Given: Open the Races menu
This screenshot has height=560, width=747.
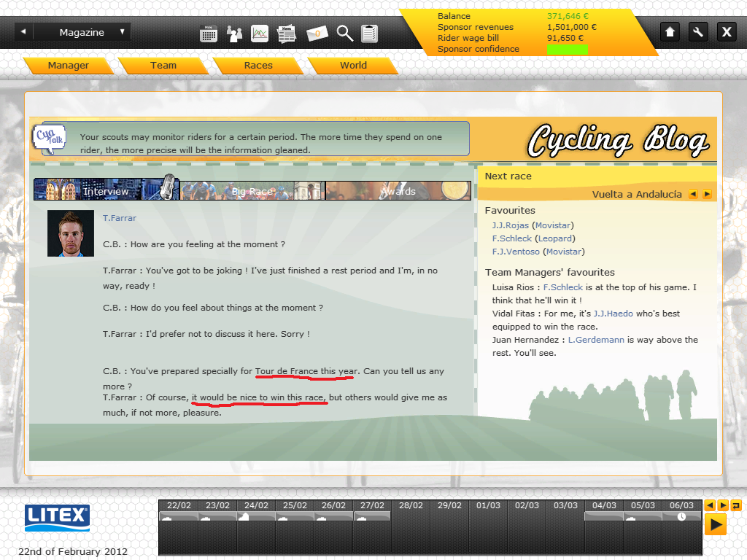Looking at the screenshot, I should [258, 66].
